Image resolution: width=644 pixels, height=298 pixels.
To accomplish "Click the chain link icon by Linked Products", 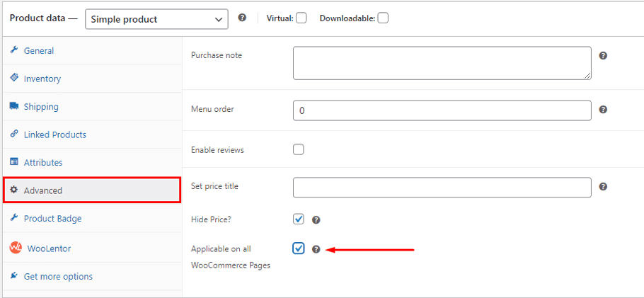I will tap(14, 134).
